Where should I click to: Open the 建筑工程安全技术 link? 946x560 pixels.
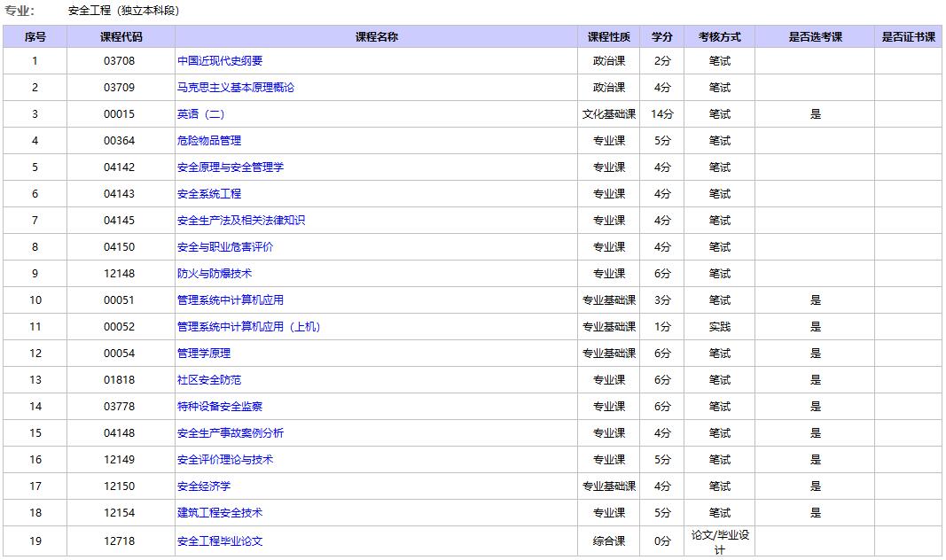(220, 512)
